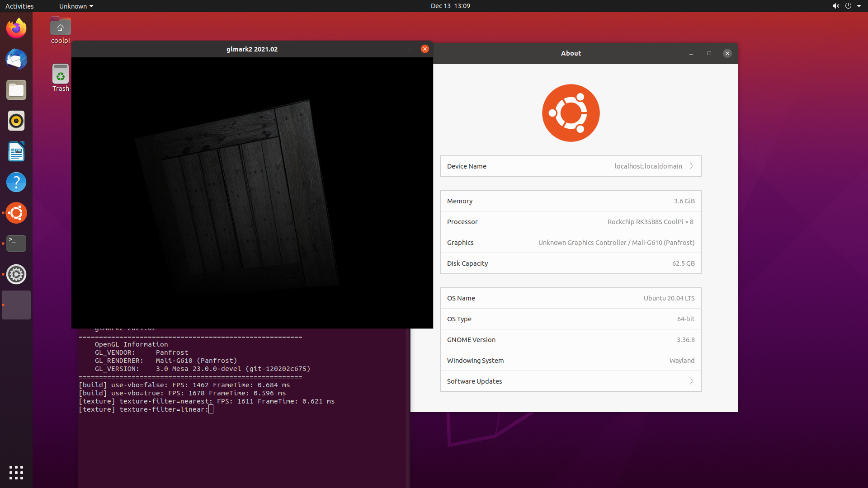868x488 pixels.
Task: Select the GNOME Version 3.36.8 row
Action: 571,340
